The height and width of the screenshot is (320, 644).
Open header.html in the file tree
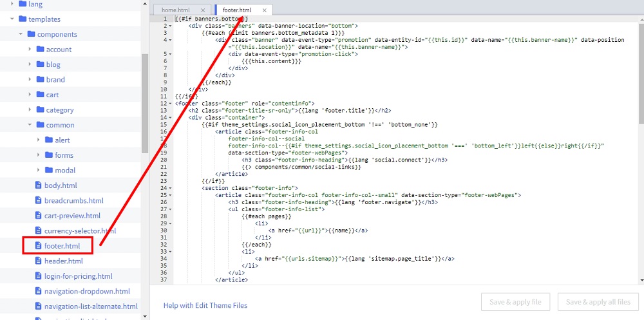64,261
